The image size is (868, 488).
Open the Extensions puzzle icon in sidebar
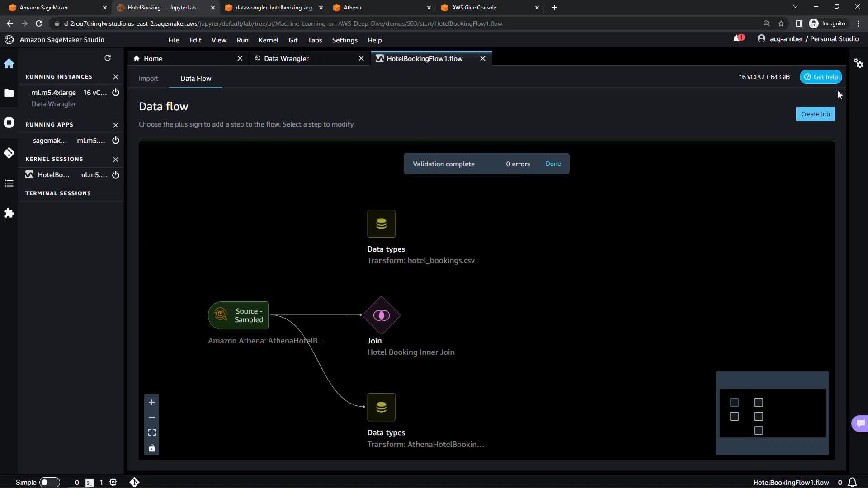coord(9,213)
